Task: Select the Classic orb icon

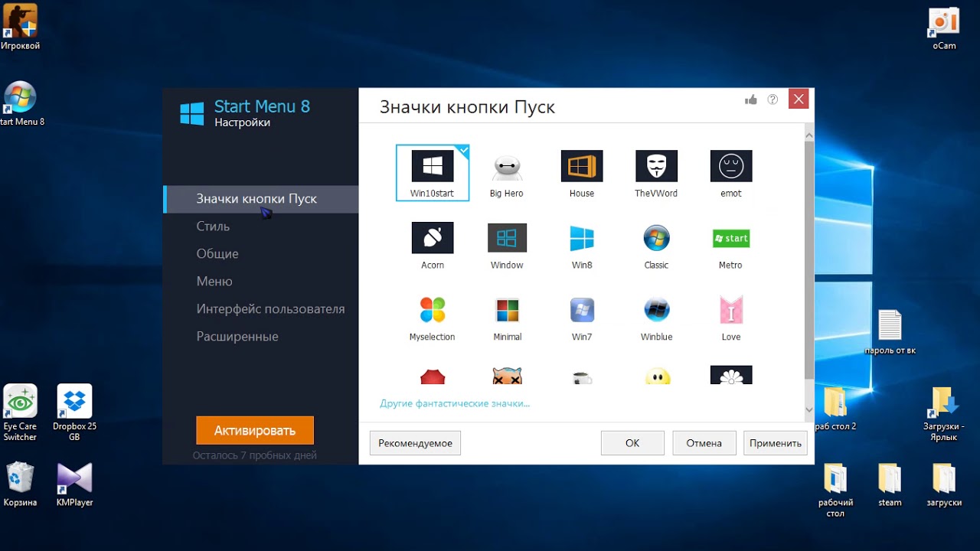Action: (656, 245)
